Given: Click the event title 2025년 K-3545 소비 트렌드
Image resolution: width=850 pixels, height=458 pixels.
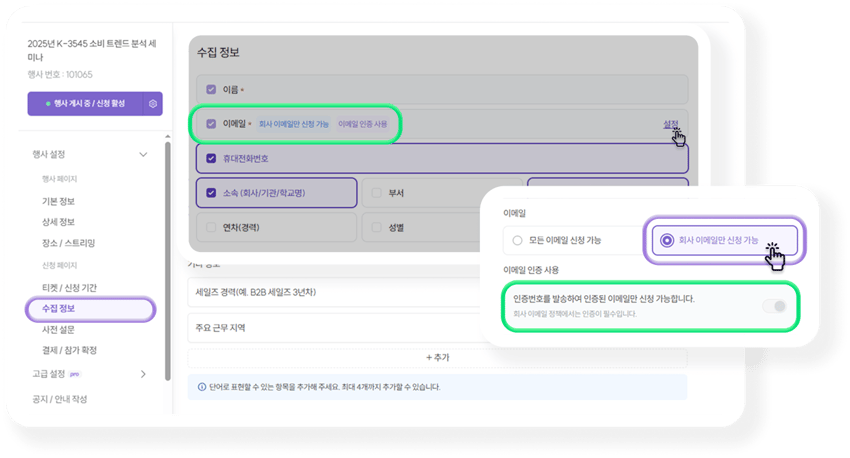Looking at the screenshot, I should [x=92, y=50].
